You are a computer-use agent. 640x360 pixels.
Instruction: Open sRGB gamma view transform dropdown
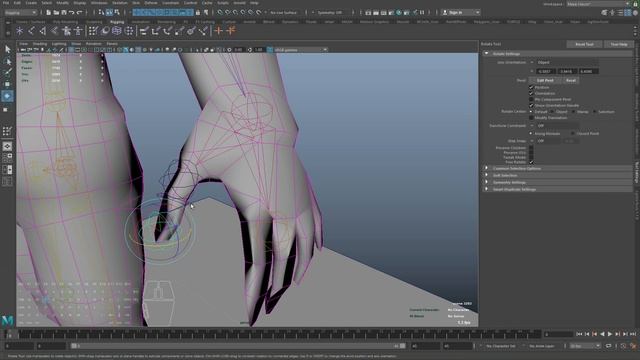[301, 50]
